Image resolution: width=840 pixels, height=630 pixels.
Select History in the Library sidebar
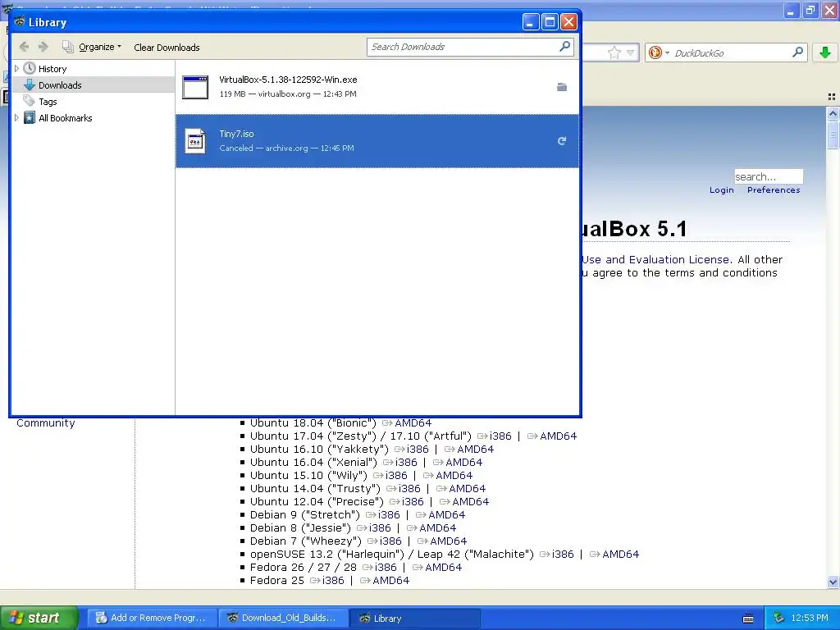point(52,69)
